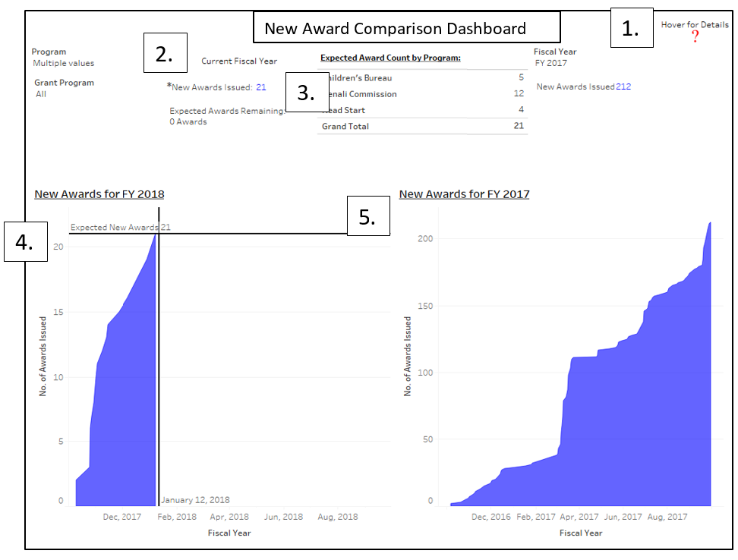Click the annotation box labeled 4.
Image resolution: width=738 pixels, height=560 pixels.
coord(26,242)
